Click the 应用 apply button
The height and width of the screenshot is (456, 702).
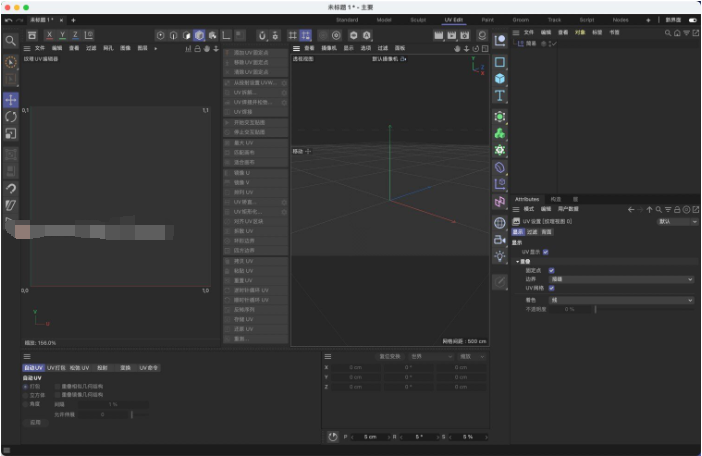[x=35, y=422]
